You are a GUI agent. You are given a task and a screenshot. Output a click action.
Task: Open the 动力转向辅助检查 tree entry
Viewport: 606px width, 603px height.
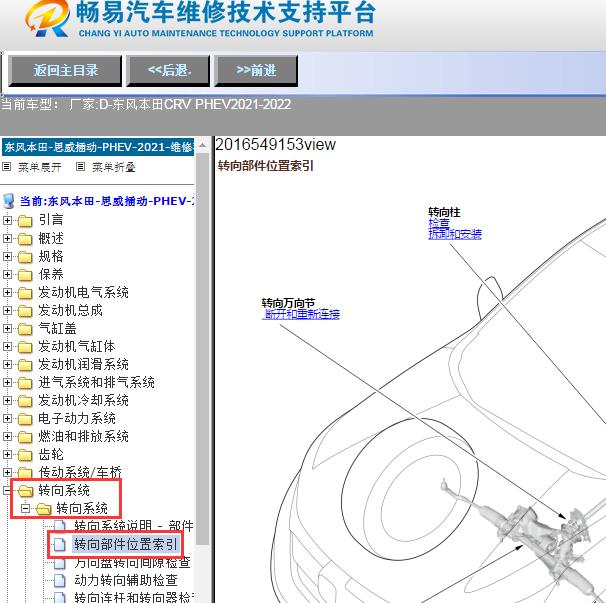pyautogui.click(x=126, y=580)
